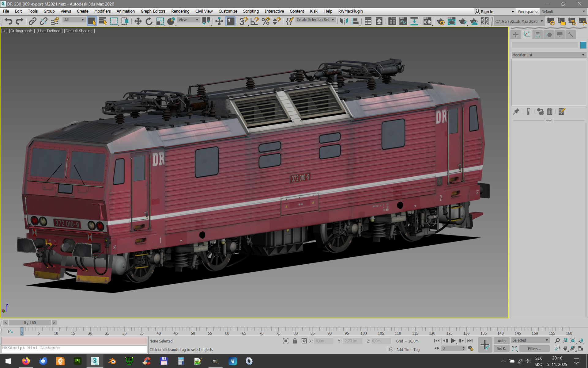This screenshot has width=588, height=368.
Task: Open the Create Selection Set dropdown
Action: (315, 20)
